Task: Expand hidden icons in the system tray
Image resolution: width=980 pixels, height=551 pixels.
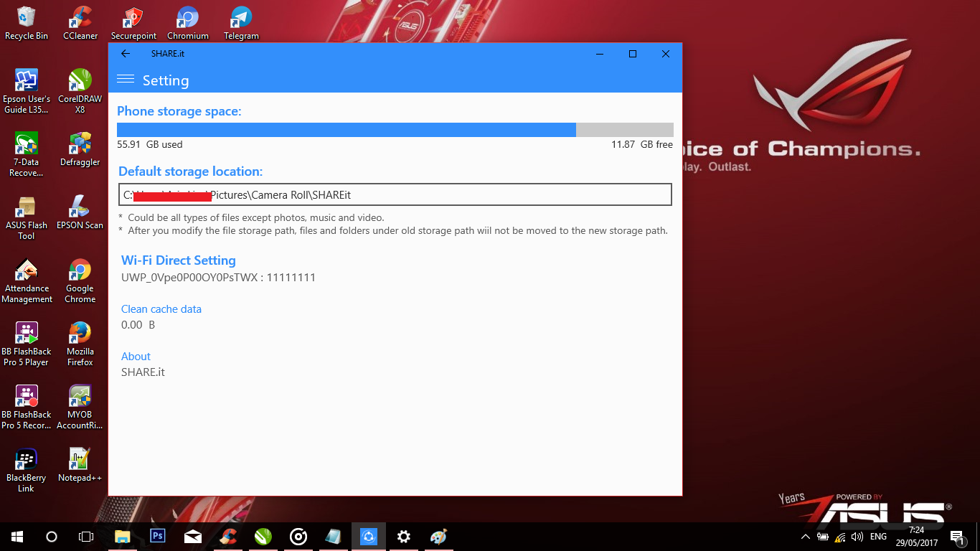Action: 804,536
